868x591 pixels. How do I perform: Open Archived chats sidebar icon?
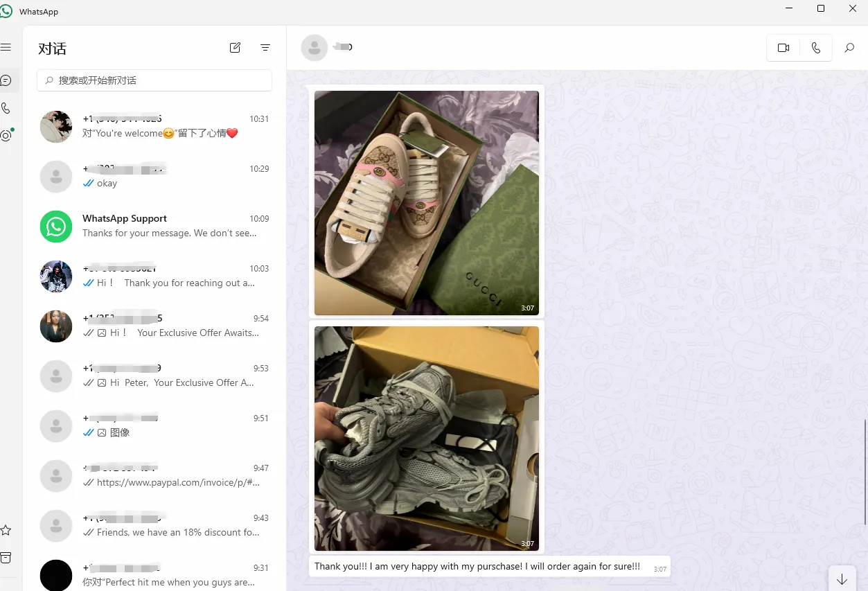click(6, 558)
